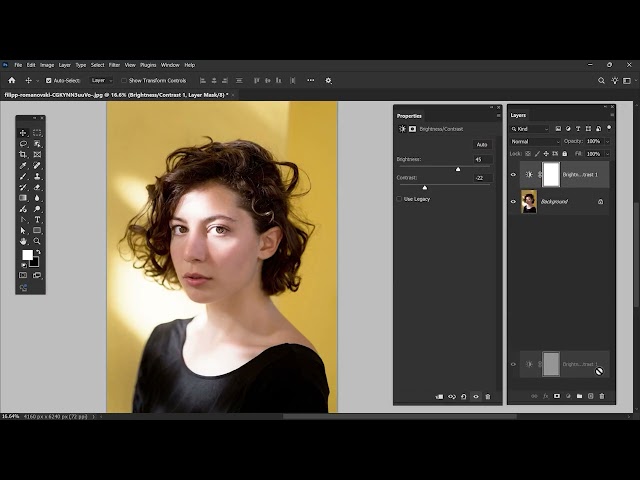Viewport: 640px width, 480px height.
Task: Select the Zoom tool magnifier
Action: click(x=37, y=241)
